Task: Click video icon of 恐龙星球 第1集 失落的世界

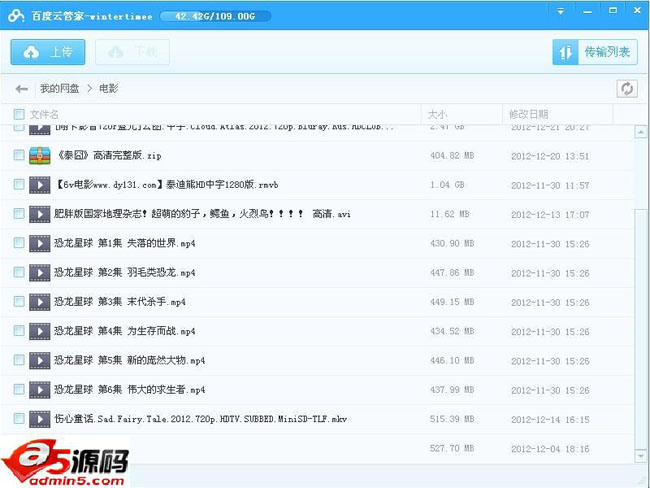Action: pos(40,243)
